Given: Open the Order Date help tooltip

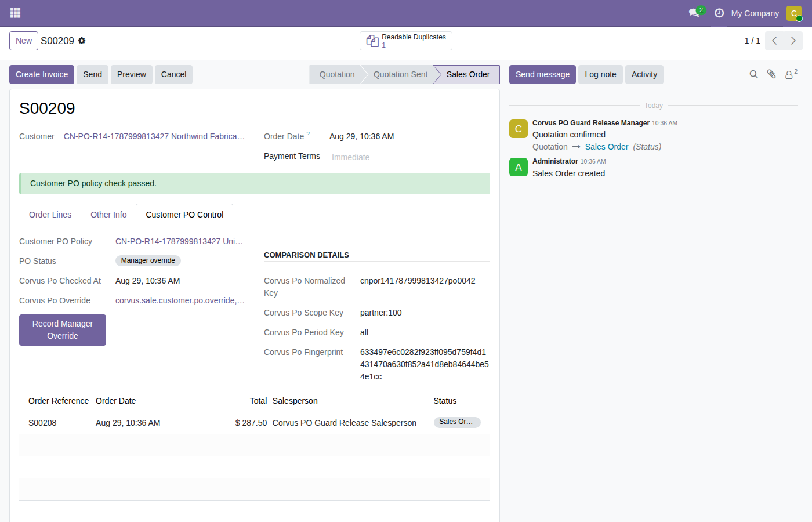Looking at the screenshot, I should pyautogui.click(x=309, y=134).
